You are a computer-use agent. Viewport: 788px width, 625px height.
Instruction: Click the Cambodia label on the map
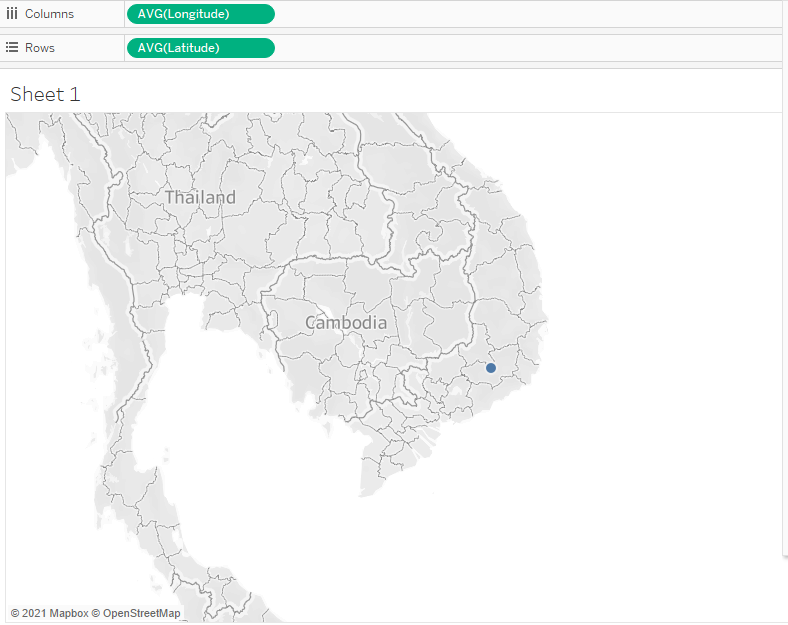[345, 323]
